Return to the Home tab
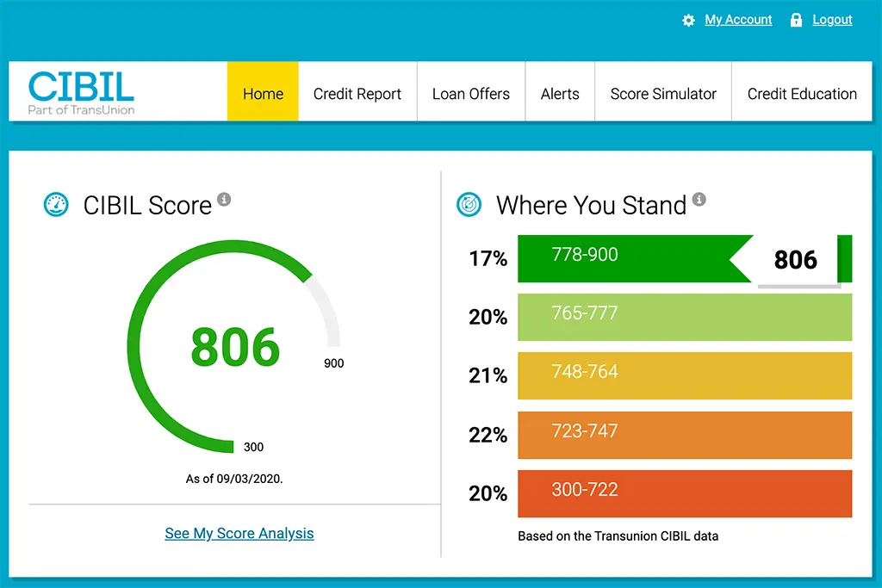This screenshot has height=588, width=882. [263, 93]
